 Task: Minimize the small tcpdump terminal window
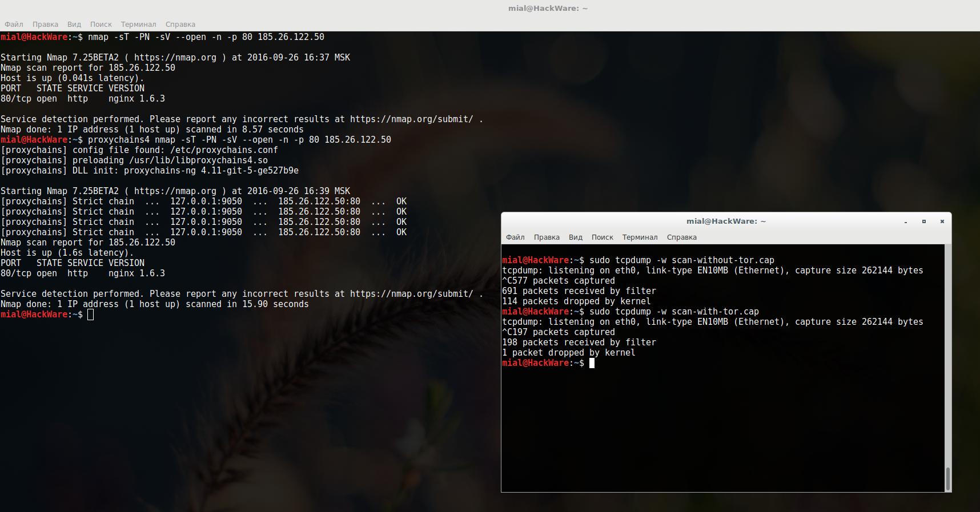[x=906, y=221]
